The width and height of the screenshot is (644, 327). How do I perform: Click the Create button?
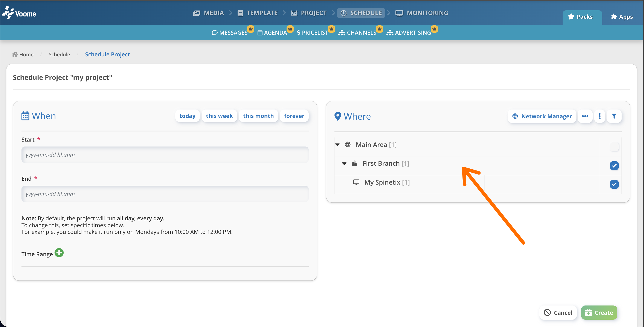pyautogui.click(x=599, y=312)
